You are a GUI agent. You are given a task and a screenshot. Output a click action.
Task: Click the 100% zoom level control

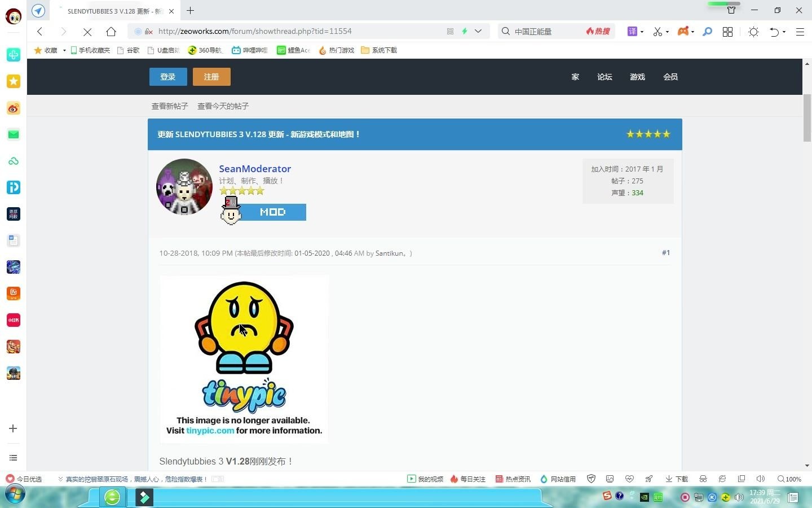789,479
